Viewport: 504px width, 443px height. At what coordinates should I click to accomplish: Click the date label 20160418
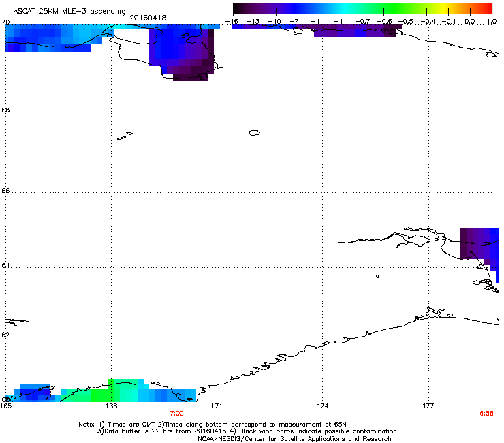(x=148, y=18)
